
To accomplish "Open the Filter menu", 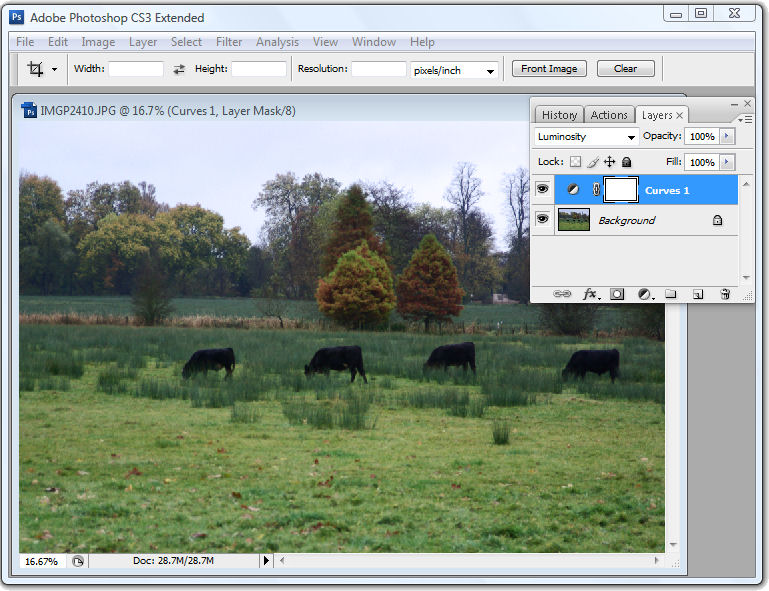I will (229, 42).
